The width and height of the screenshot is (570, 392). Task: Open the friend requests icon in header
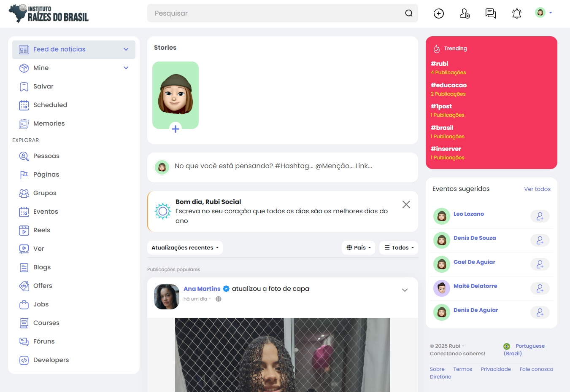[465, 13]
